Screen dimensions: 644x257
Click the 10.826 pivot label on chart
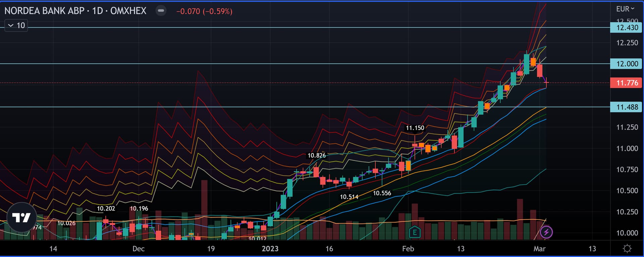point(317,155)
